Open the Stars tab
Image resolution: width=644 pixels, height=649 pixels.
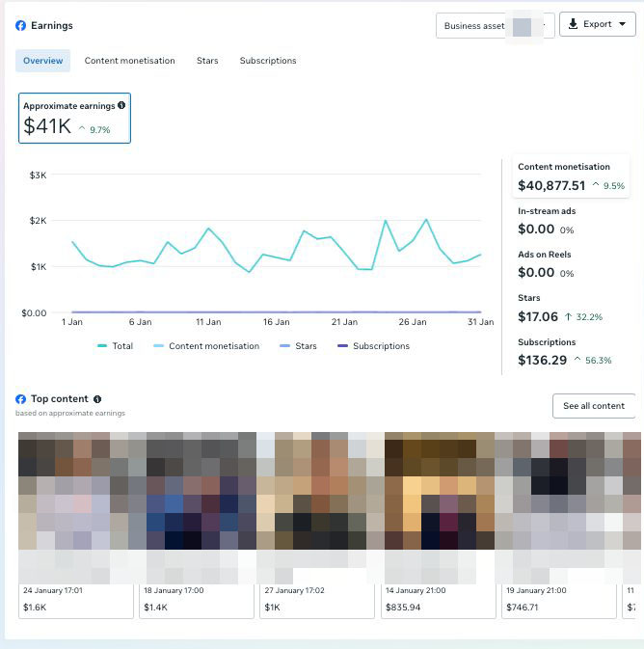(207, 61)
